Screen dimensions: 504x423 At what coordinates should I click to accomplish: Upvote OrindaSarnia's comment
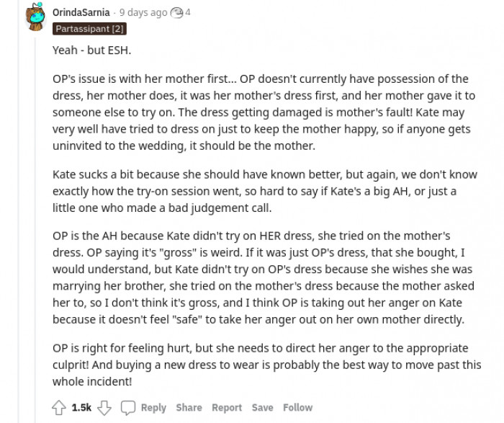59,408
